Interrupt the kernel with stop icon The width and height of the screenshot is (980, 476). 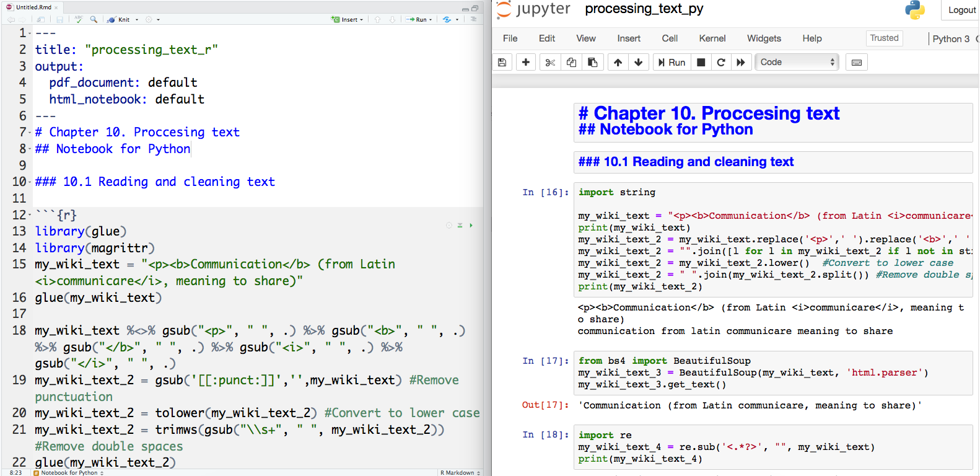click(701, 62)
